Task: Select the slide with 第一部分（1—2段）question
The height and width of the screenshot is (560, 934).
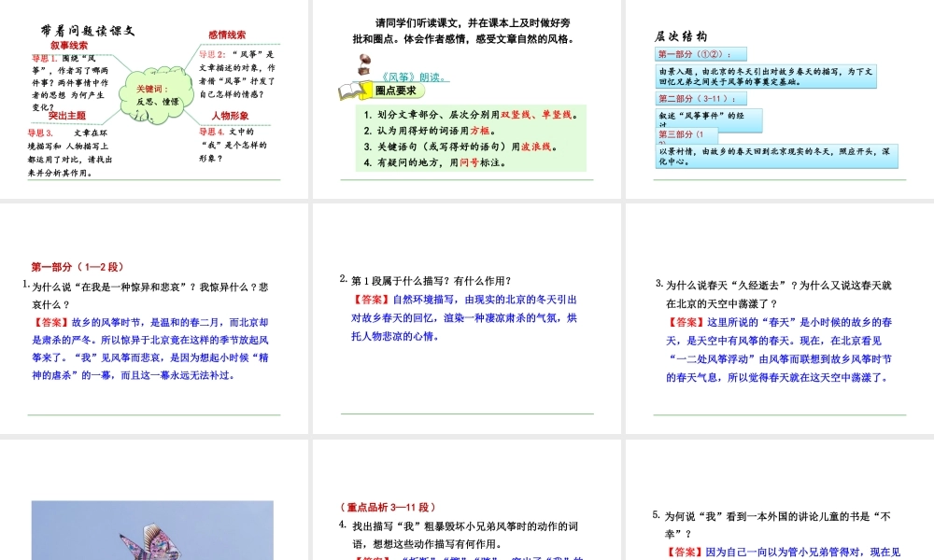Action: point(154,318)
